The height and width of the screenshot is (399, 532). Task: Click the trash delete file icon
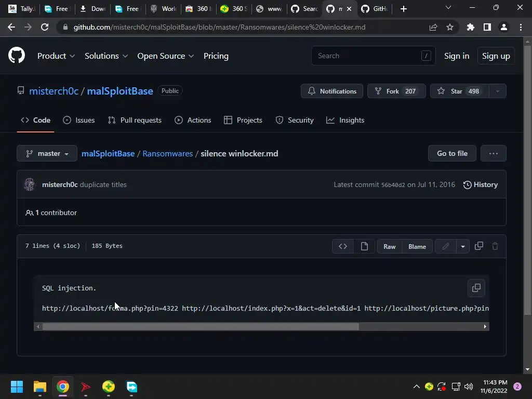[x=495, y=246]
